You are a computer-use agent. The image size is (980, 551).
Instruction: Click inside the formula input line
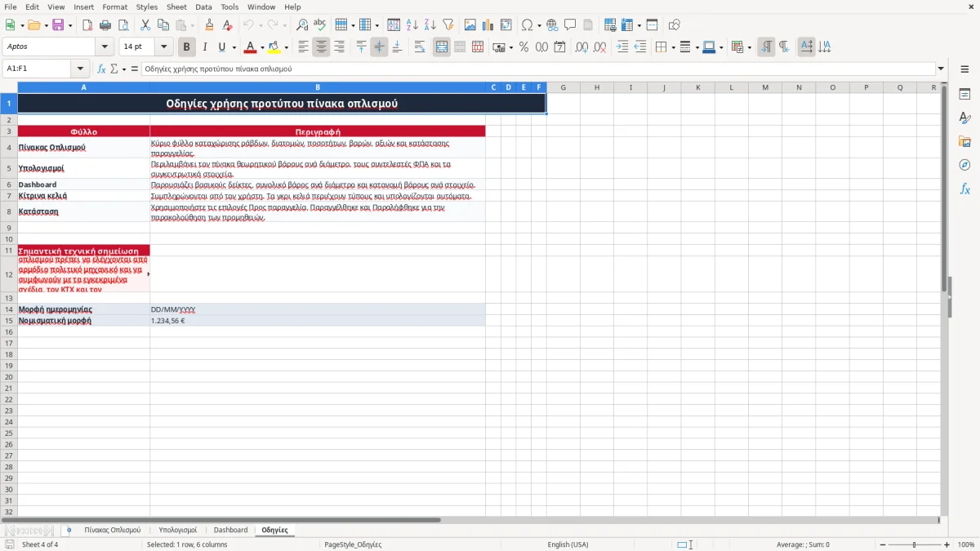538,69
